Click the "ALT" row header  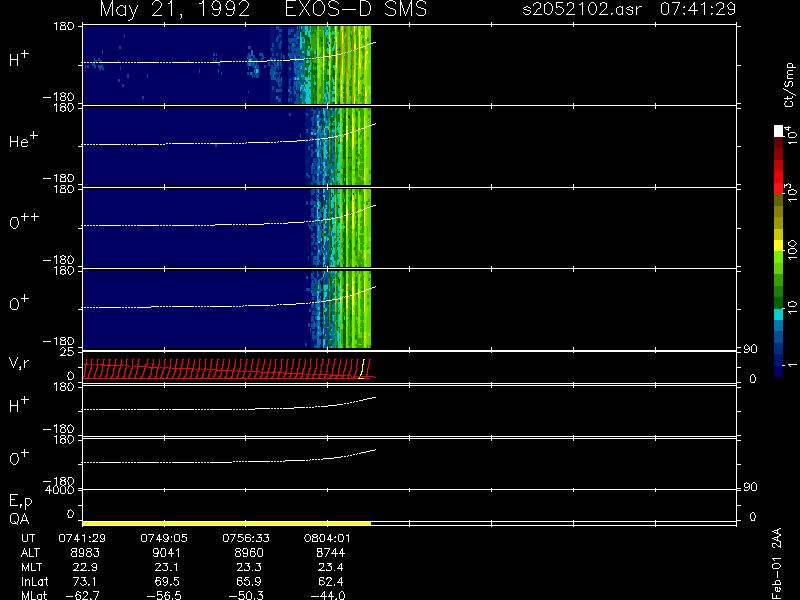30,553
